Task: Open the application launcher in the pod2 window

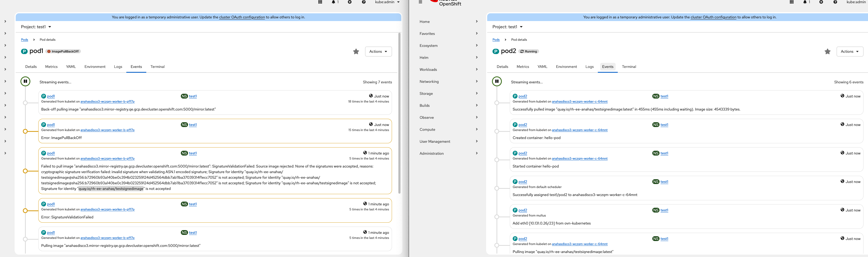Action: point(791,2)
